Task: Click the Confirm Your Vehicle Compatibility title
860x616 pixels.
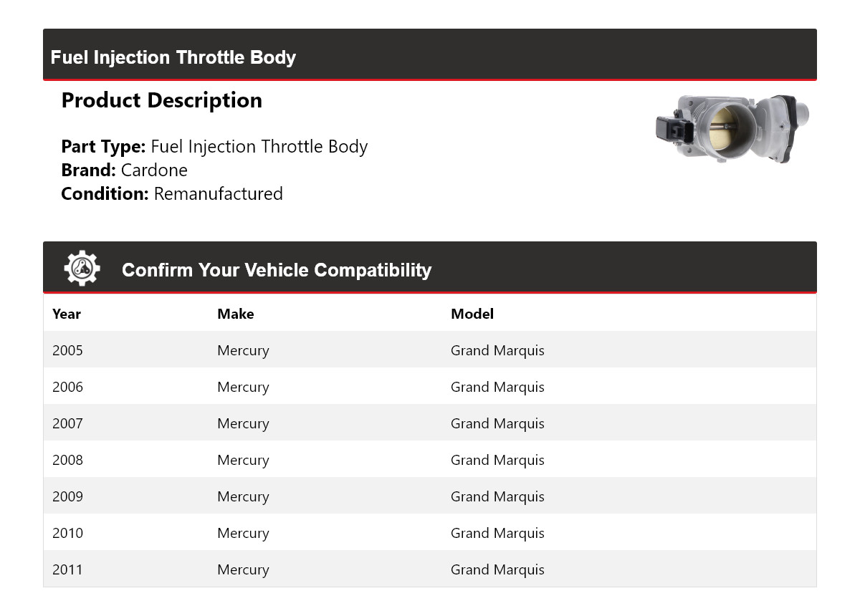Action: (x=277, y=270)
